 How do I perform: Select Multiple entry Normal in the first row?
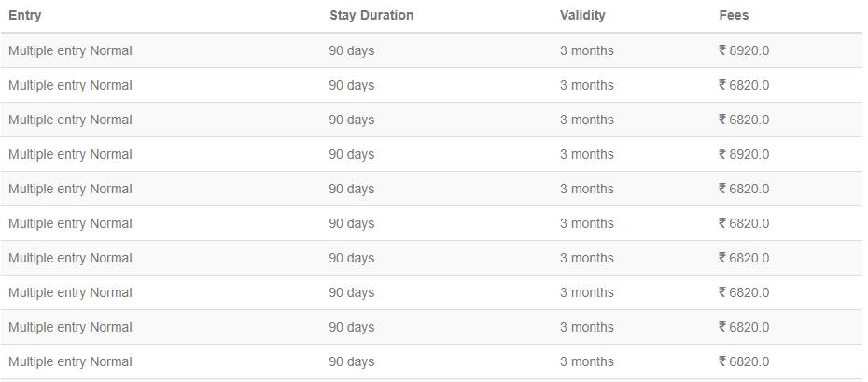(70, 51)
